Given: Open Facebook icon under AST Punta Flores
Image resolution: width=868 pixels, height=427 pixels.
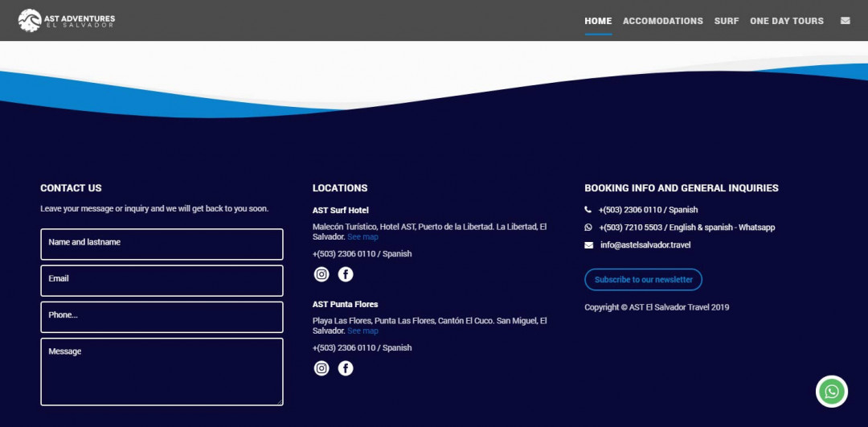Looking at the screenshot, I should [346, 368].
